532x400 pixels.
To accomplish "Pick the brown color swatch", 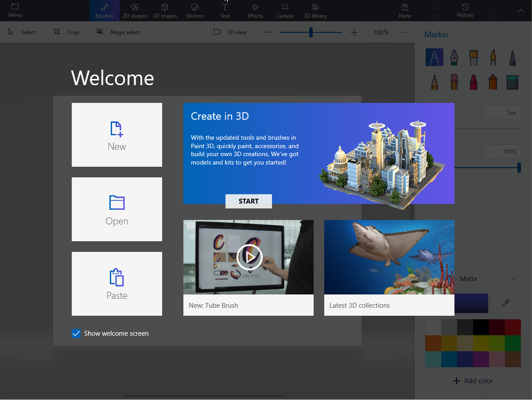I will click(x=513, y=359).
